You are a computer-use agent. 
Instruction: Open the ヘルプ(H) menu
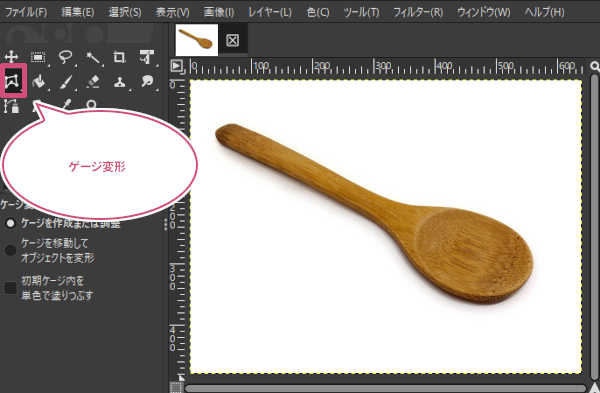tap(544, 12)
